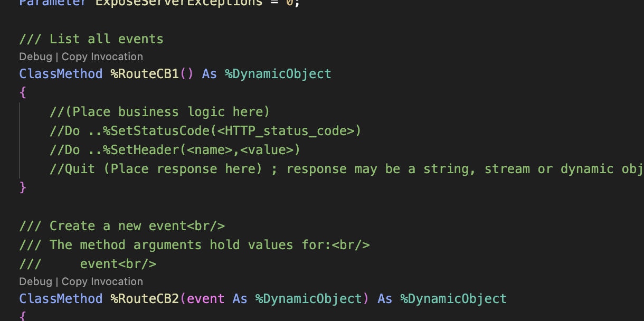Click the opening curly brace of %RouteCB1
The width and height of the screenshot is (644, 321).
[23, 93]
